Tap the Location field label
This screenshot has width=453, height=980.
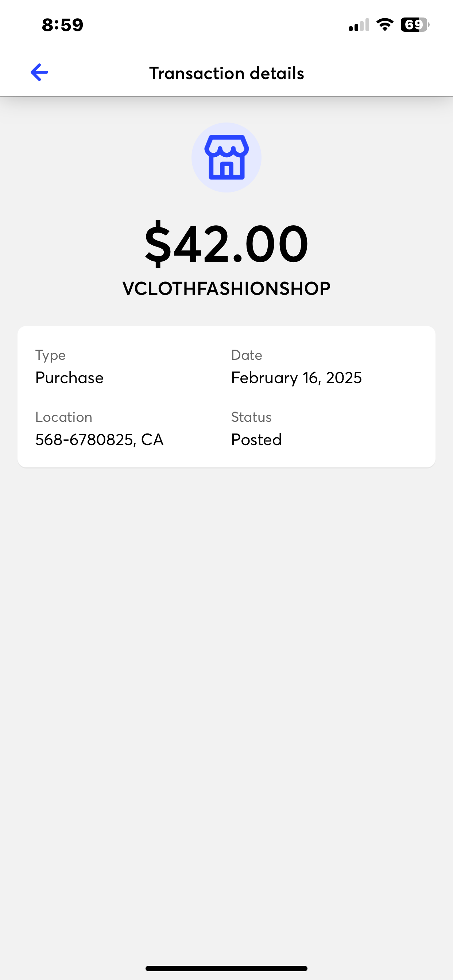point(63,417)
